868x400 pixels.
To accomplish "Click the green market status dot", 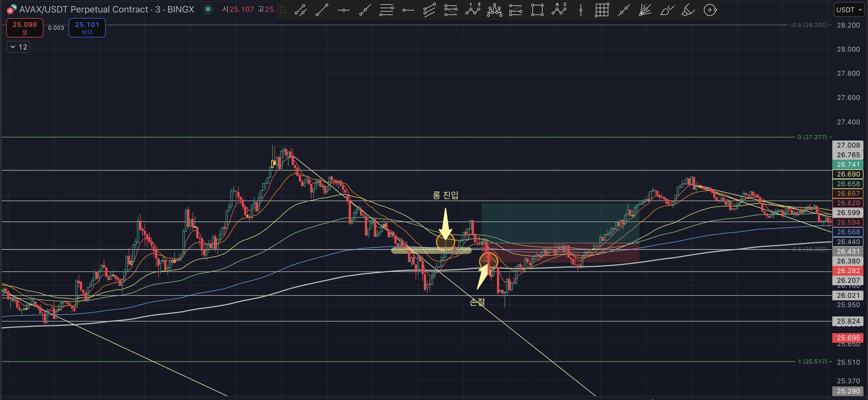I will (x=208, y=9).
